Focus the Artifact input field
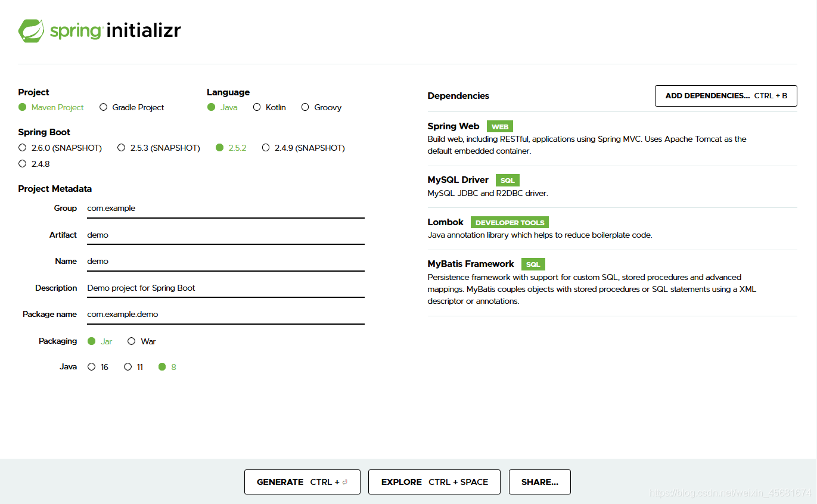Viewport: 817px width, 504px height. [225, 235]
